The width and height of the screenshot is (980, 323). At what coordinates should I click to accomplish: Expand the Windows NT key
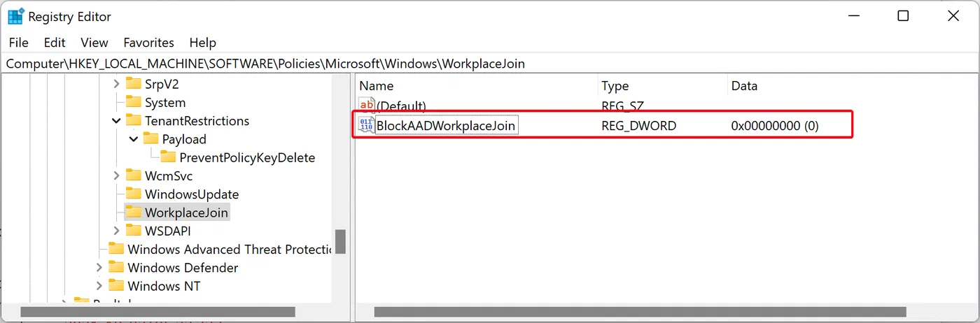click(99, 286)
